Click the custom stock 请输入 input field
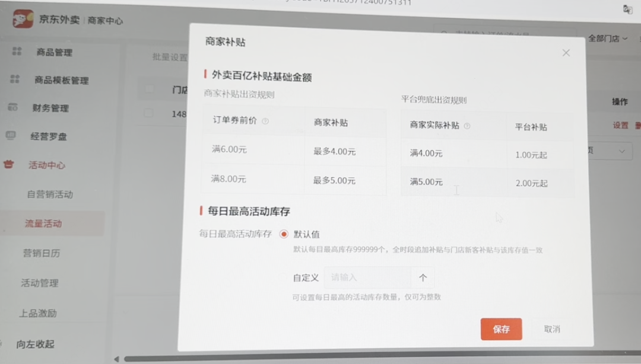Screen dimensions: 641x364 [367, 277]
